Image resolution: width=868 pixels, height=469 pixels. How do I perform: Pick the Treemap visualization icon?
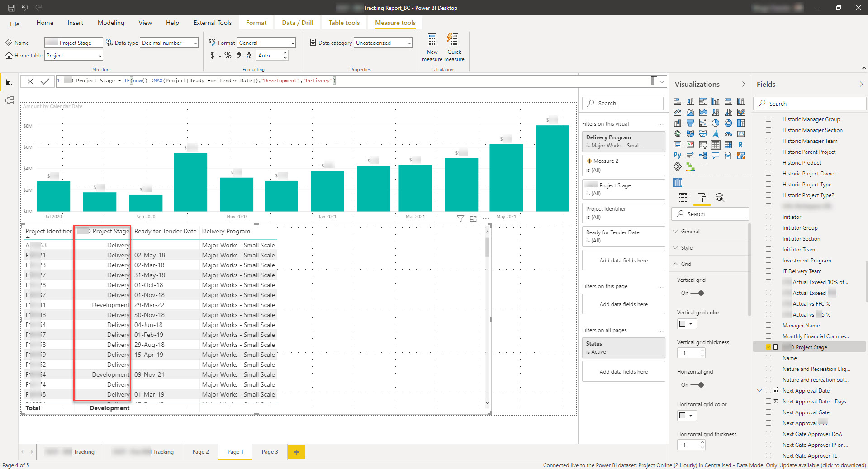point(740,123)
